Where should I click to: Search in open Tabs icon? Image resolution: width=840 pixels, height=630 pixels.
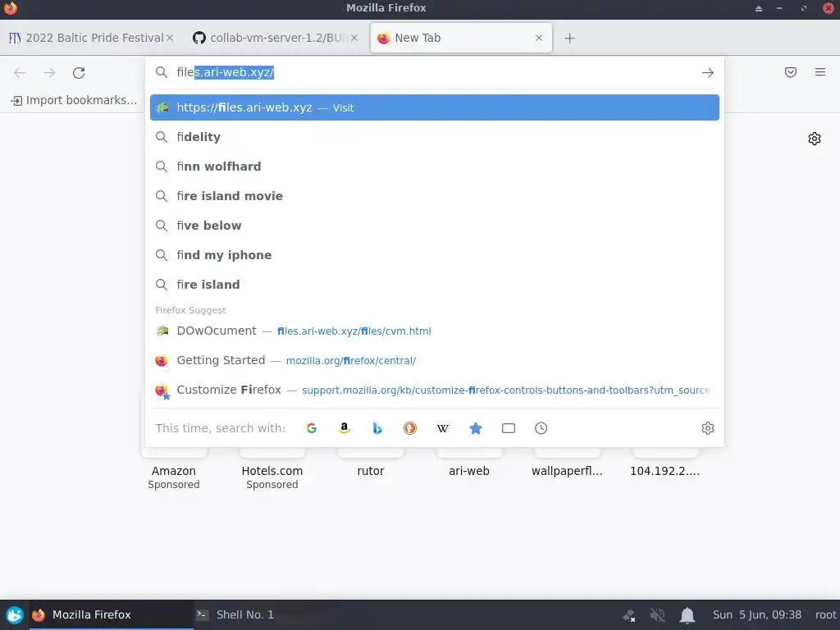pyautogui.click(x=509, y=428)
